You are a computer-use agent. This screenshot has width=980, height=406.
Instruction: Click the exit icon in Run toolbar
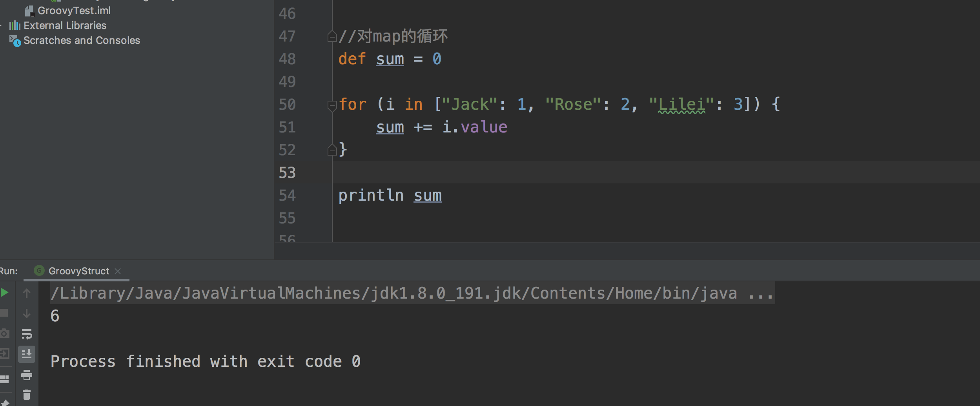coord(4,354)
